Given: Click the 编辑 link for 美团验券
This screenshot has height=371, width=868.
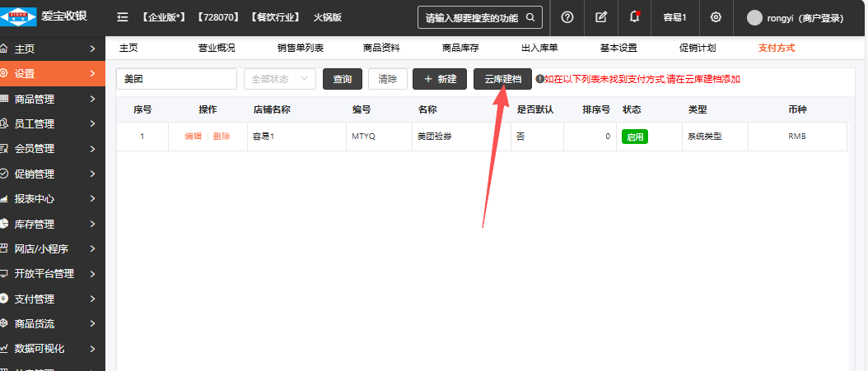Looking at the screenshot, I should click(x=193, y=137).
